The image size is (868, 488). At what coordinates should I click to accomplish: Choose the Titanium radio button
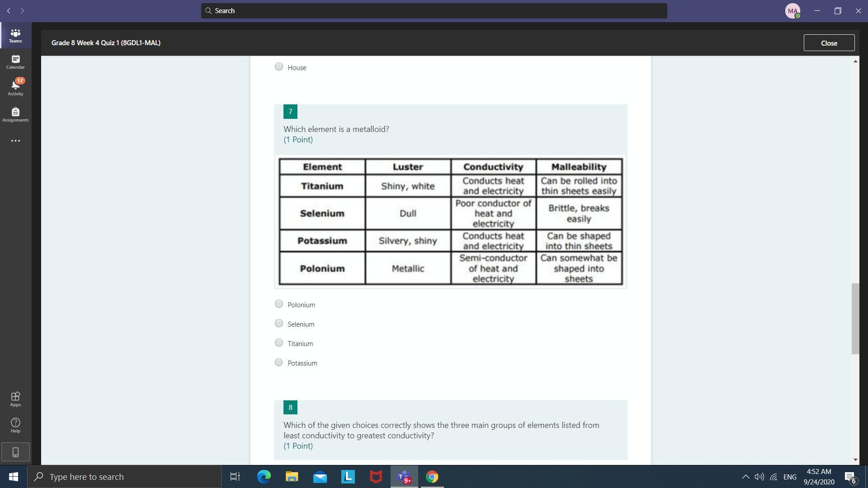point(279,343)
